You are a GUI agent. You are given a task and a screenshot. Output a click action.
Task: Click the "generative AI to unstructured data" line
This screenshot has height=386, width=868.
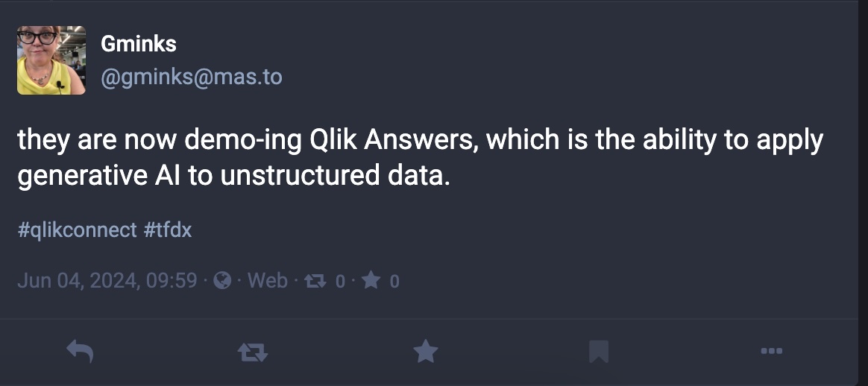(233, 176)
